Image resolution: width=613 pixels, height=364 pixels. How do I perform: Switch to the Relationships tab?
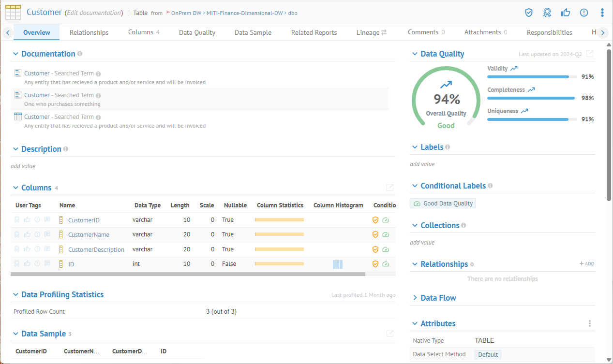[89, 32]
